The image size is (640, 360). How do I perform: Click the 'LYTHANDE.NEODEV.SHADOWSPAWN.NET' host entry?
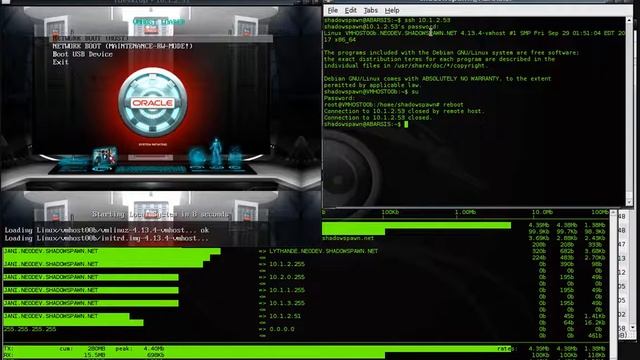324,251
